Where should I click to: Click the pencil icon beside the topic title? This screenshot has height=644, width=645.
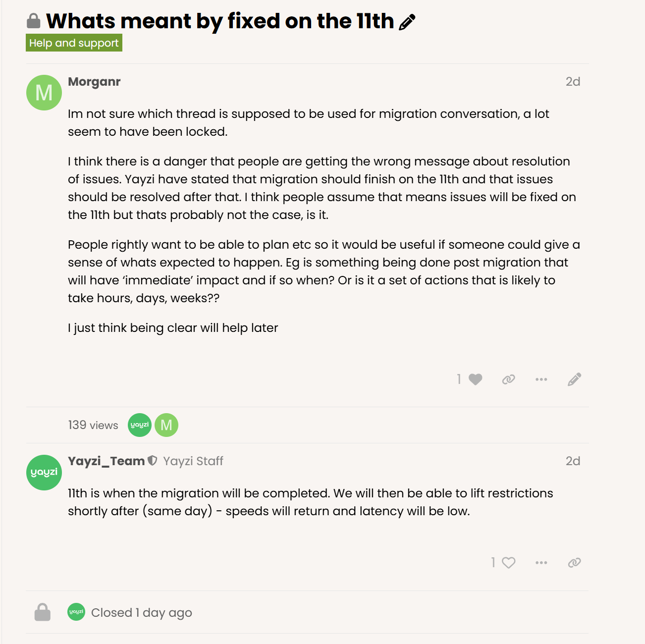click(407, 22)
